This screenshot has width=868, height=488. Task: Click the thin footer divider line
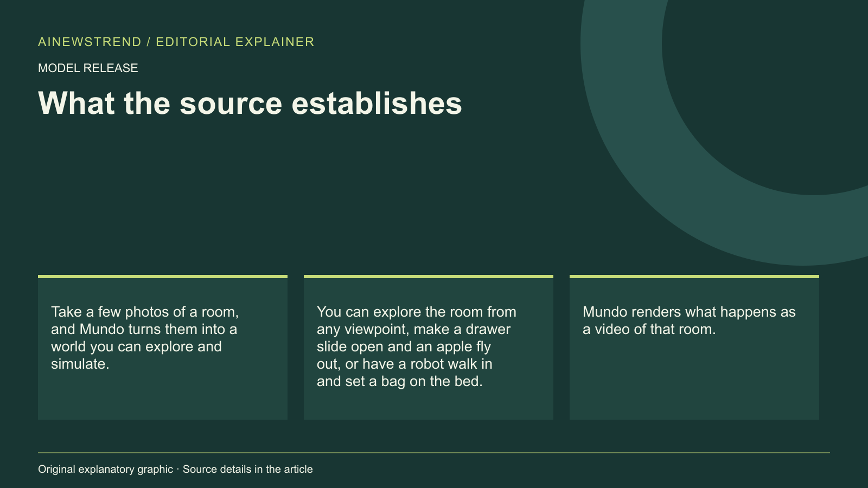point(434,452)
